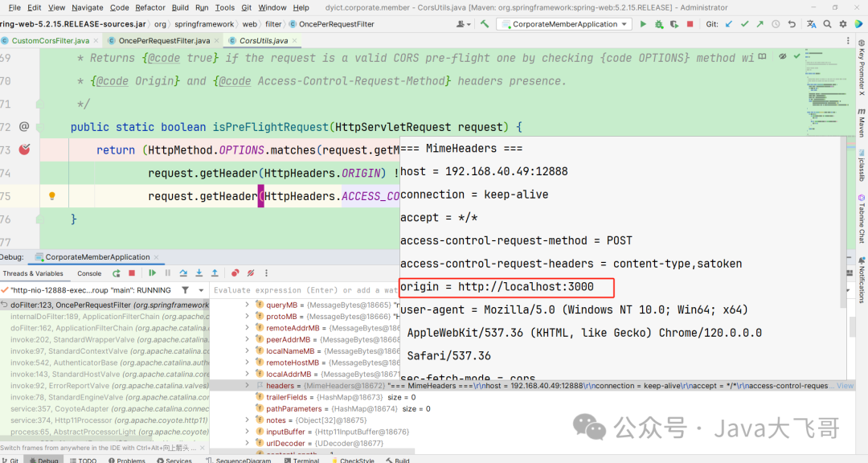Open debug toolbar more options (three dots)
This screenshot has width=868, height=463.
click(266, 273)
